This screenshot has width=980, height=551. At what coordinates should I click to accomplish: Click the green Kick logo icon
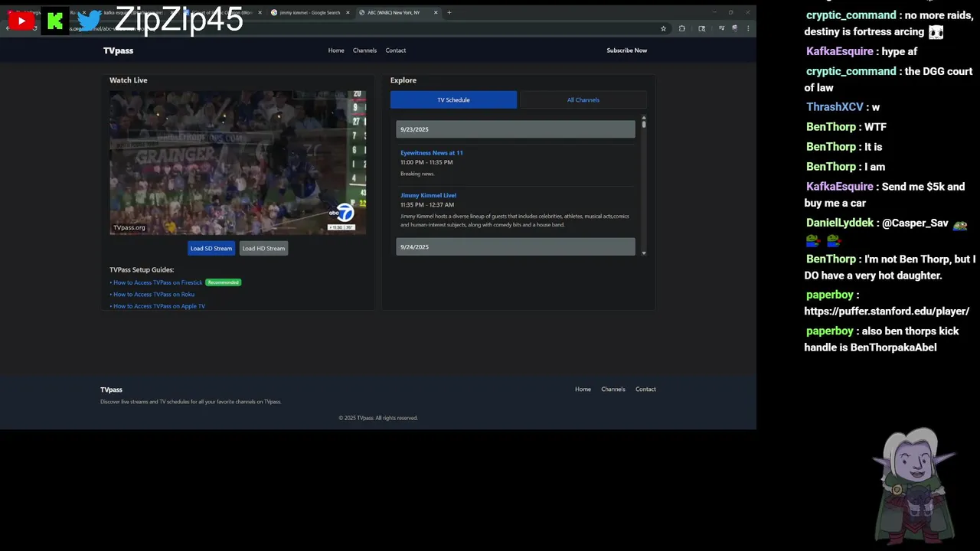[x=54, y=21]
